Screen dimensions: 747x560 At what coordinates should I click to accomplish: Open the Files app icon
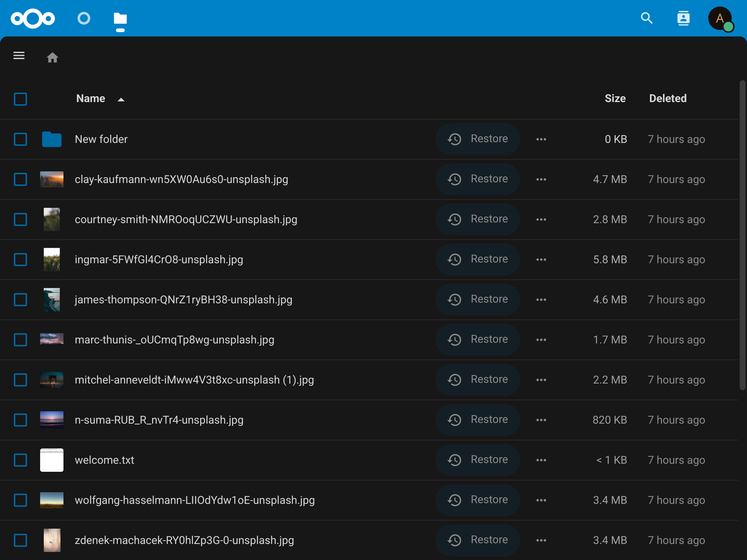pos(120,18)
